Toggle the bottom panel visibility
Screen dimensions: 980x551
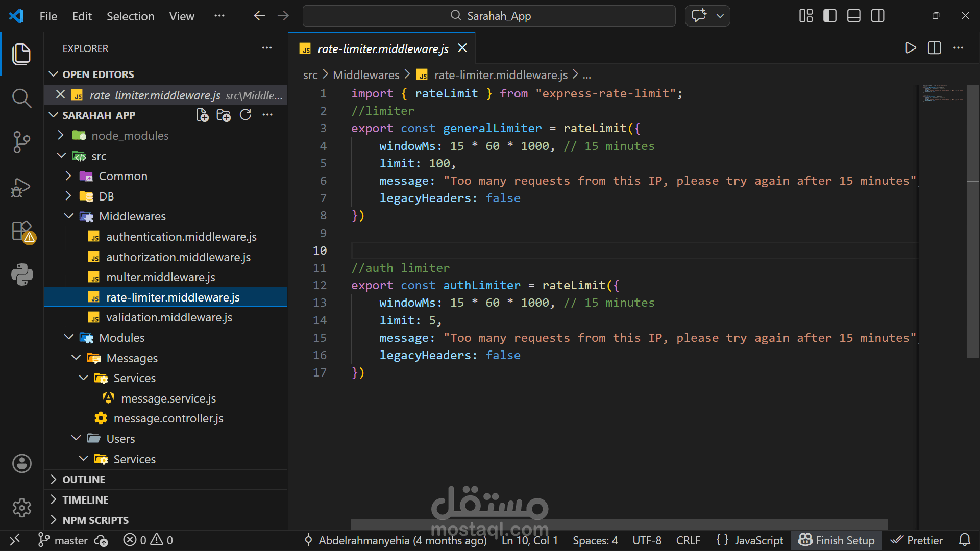pos(853,16)
